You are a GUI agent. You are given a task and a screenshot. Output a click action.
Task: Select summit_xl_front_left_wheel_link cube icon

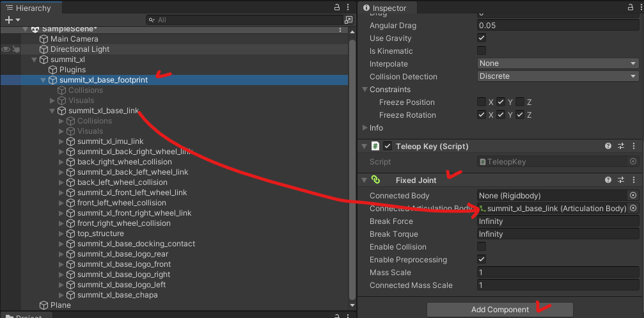tap(71, 193)
